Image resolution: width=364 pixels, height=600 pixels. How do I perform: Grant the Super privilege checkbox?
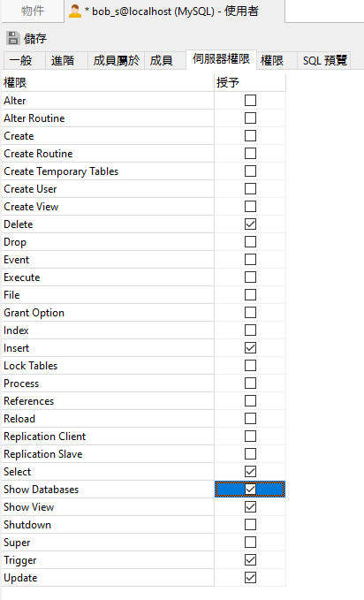click(x=250, y=543)
